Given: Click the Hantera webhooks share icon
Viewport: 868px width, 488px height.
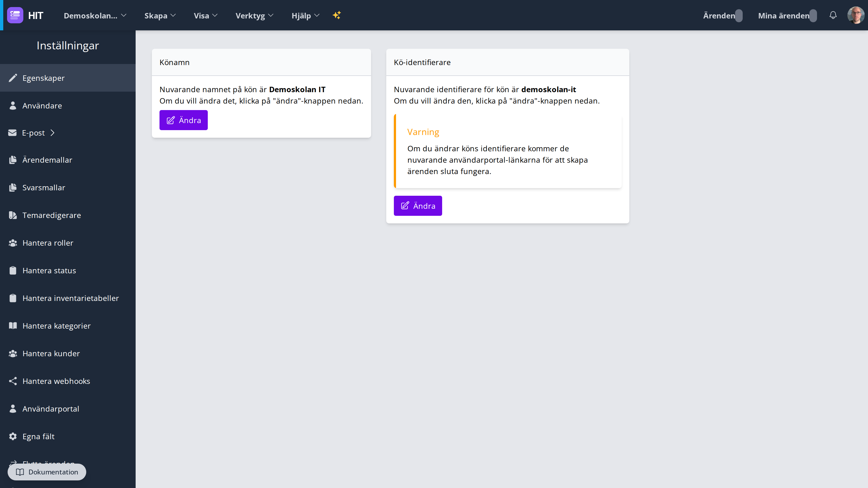Looking at the screenshot, I should 13,381.
